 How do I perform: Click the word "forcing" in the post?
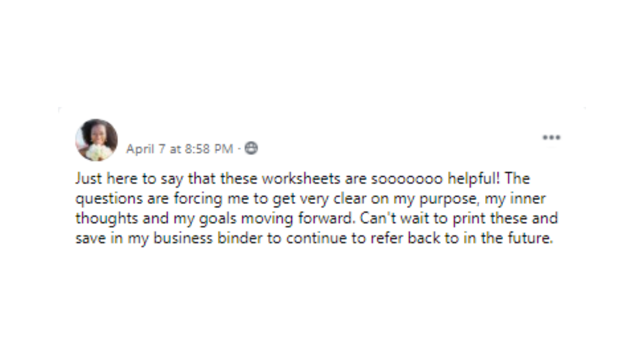[x=198, y=199]
